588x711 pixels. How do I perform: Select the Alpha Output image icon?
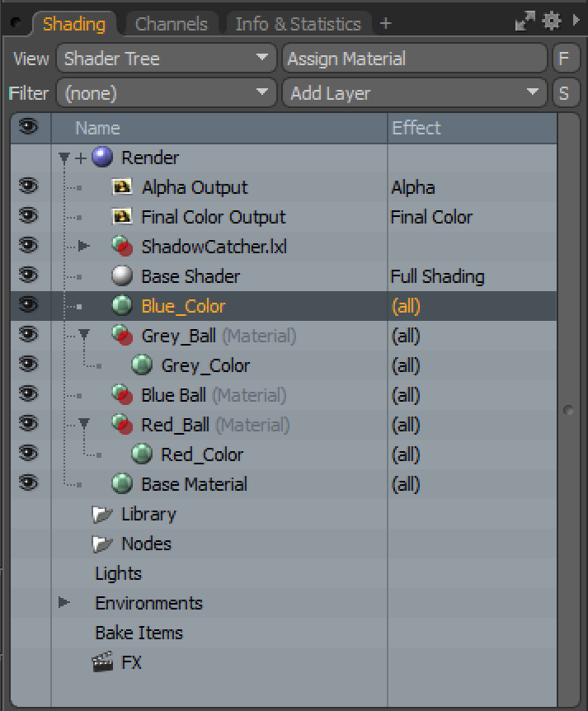point(122,186)
